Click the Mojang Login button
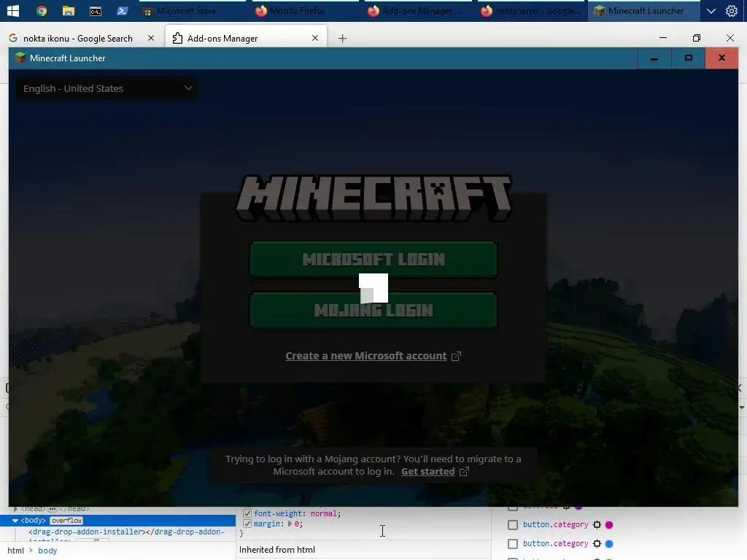747x560 pixels. (x=373, y=311)
